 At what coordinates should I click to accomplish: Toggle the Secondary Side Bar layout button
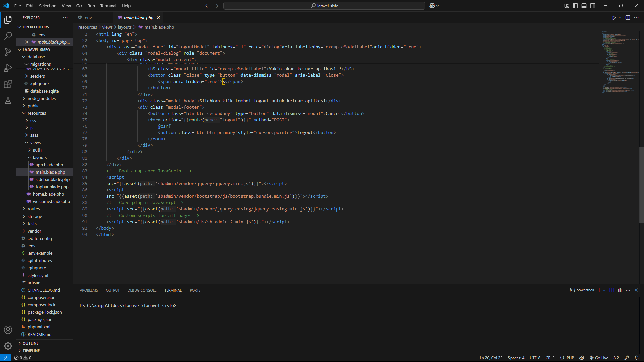(593, 6)
